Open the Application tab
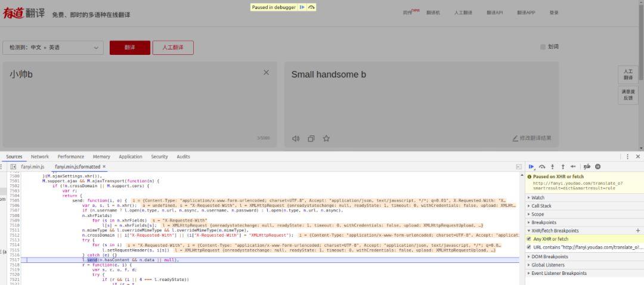The height and width of the screenshot is (285, 644). tap(131, 157)
